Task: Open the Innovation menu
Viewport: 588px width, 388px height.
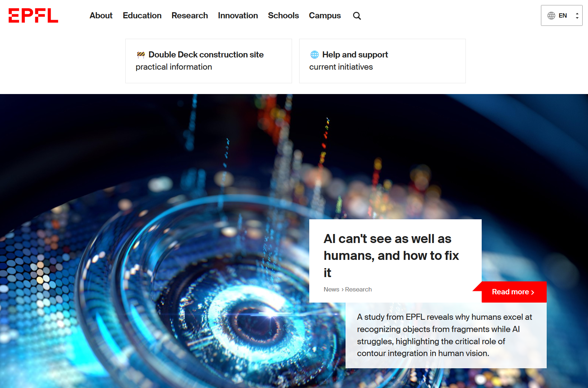Action: coord(238,15)
